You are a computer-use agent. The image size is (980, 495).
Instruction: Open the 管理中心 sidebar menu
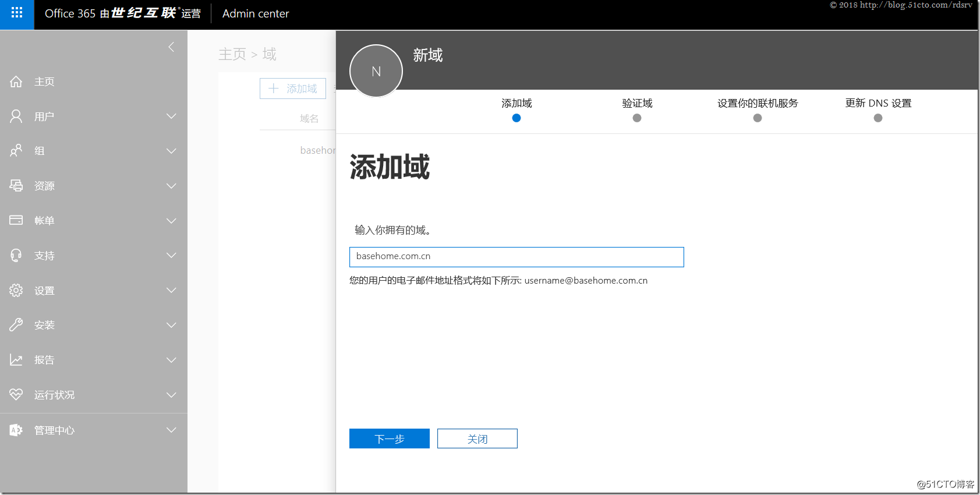click(94, 430)
